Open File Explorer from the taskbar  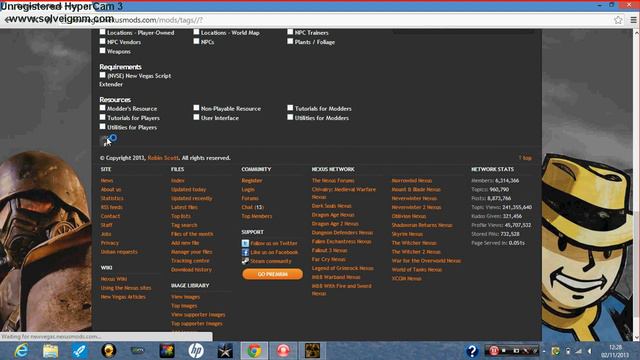(50, 351)
